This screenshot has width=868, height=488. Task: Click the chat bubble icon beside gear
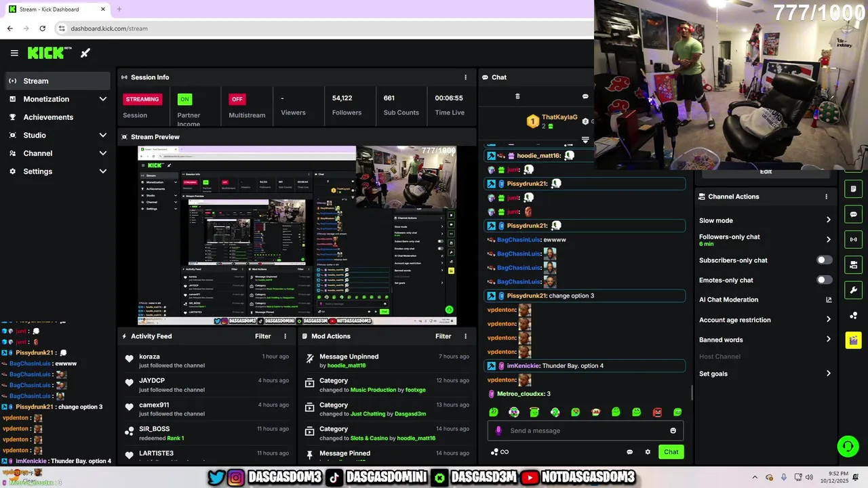coord(629,452)
